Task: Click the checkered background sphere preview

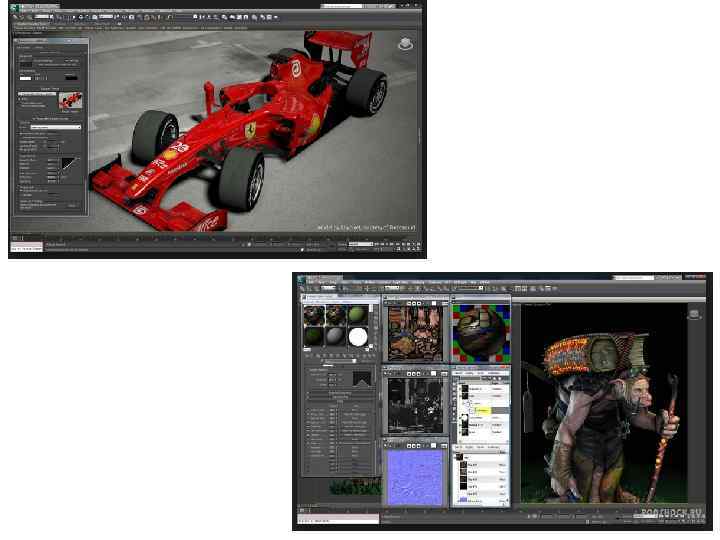Action: 481,333
